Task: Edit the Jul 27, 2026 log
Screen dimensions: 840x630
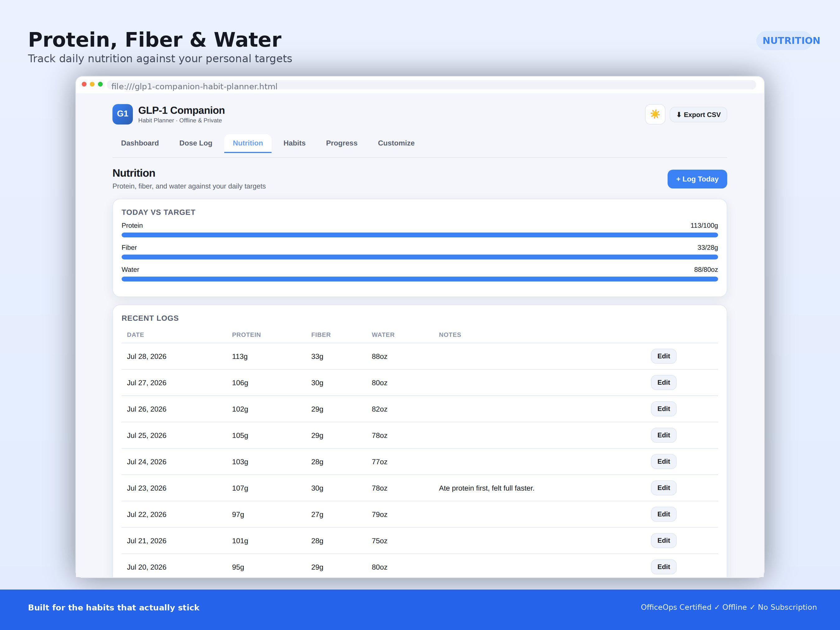Action: 663,382
